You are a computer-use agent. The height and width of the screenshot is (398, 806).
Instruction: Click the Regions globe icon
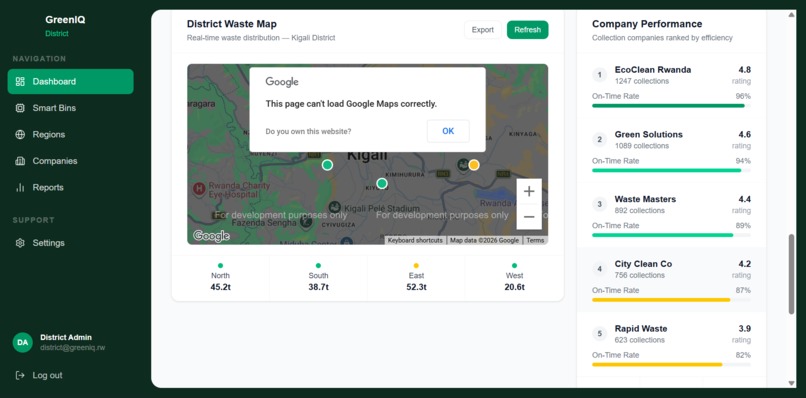pyautogui.click(x=20, y=134)
